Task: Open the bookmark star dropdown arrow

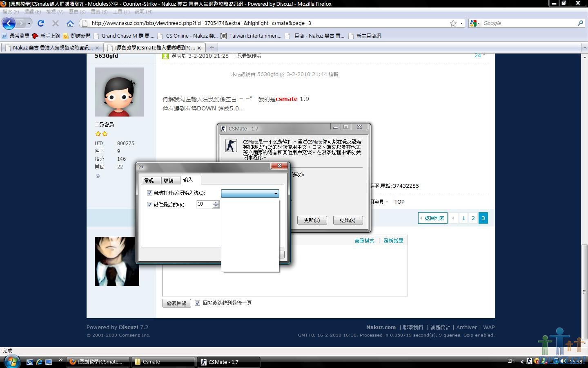Action: pyautogui.click(x=461, y=23)
